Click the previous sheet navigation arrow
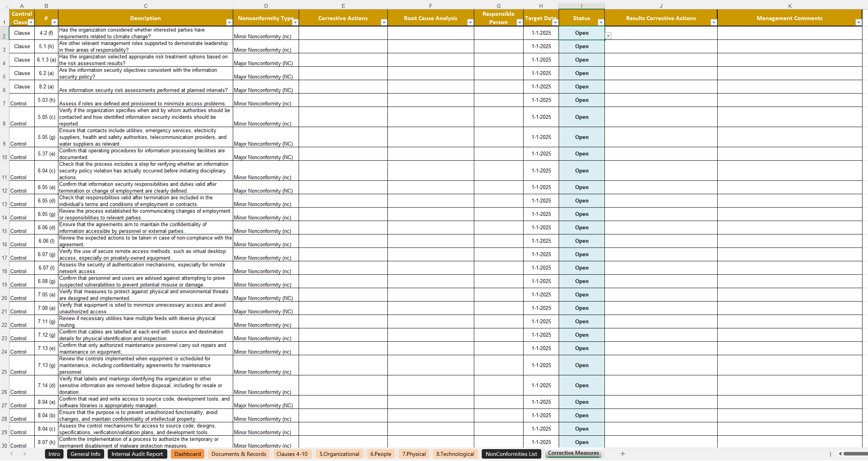The width and height of the screenshot is (868, 461). (12, 454)
